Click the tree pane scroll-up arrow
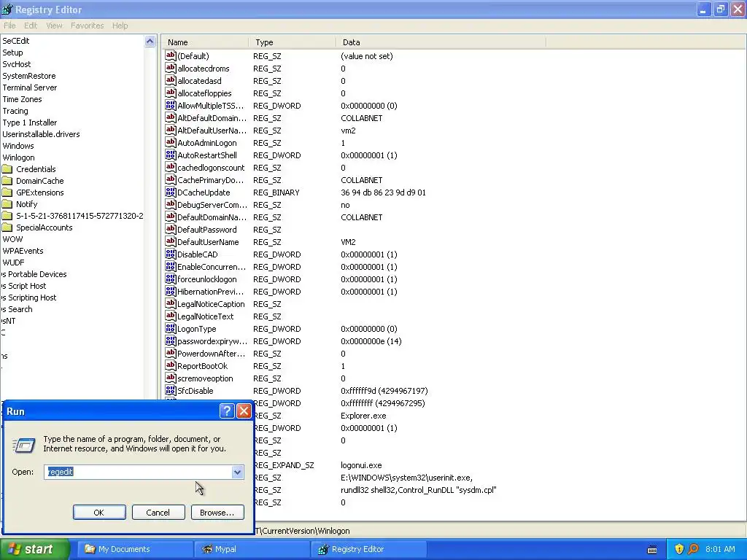Viewport: 747px width, 560px height. [x=150, y=42]
